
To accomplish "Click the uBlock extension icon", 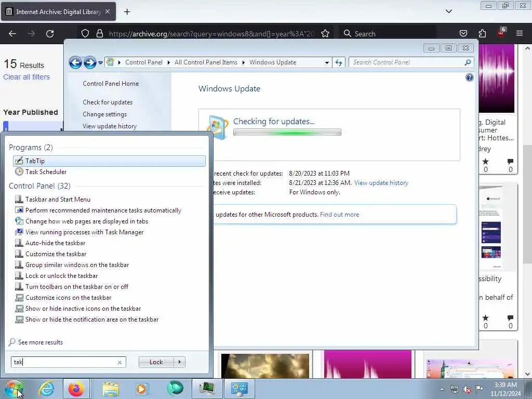I will [501, 33].
